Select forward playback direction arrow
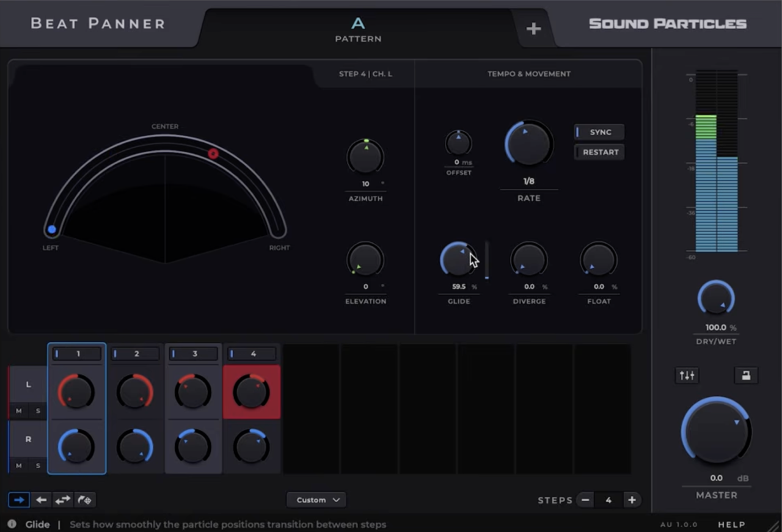Viewport: 782px width, 532px height. pos(19,500)
